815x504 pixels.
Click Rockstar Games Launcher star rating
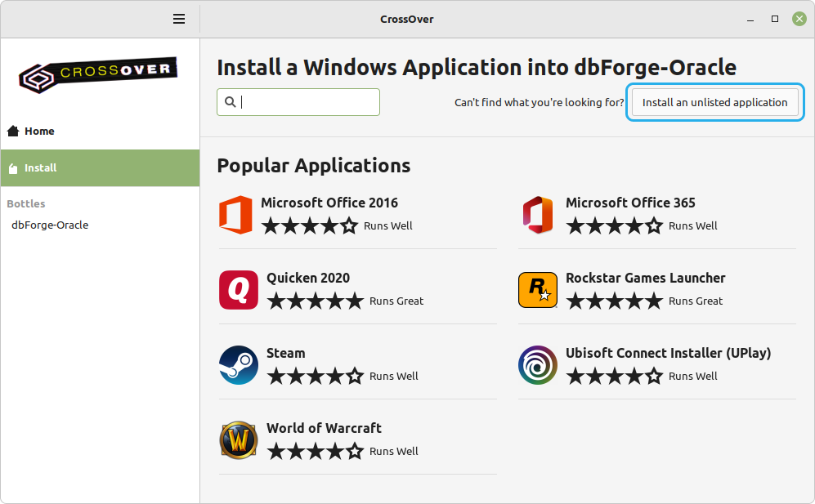(x=615, y=301)
